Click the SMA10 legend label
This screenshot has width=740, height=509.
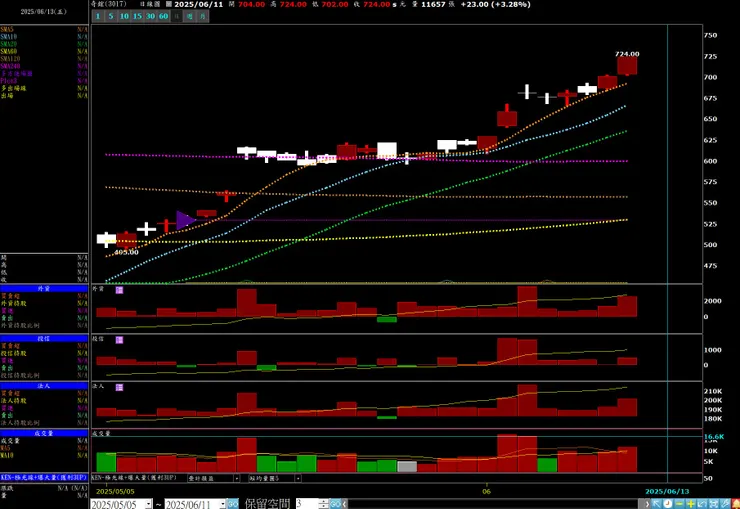pyautogui.click(x=8, y=37)
